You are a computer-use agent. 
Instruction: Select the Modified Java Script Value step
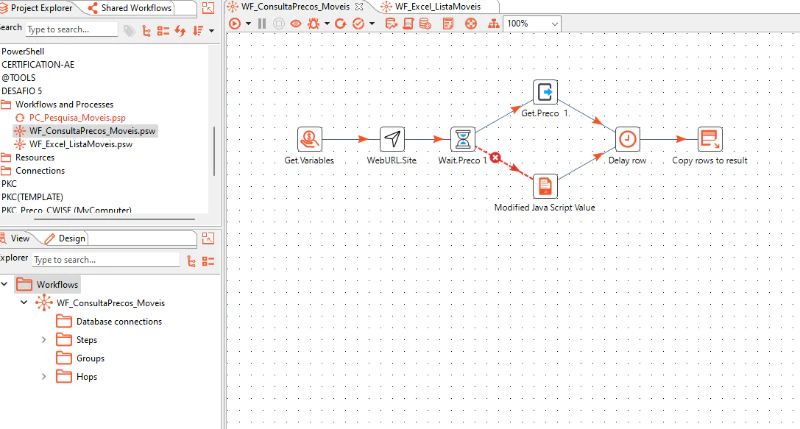[545, 186]
